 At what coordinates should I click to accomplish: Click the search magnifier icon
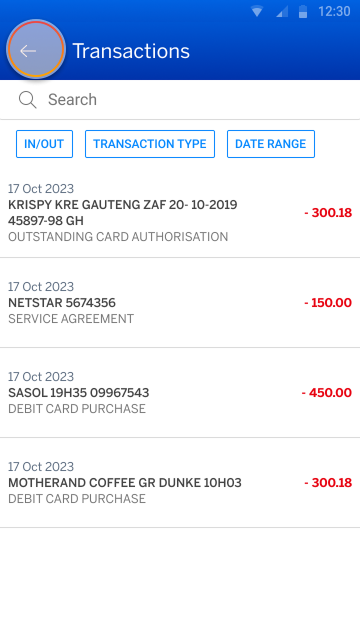coord(28,100)
